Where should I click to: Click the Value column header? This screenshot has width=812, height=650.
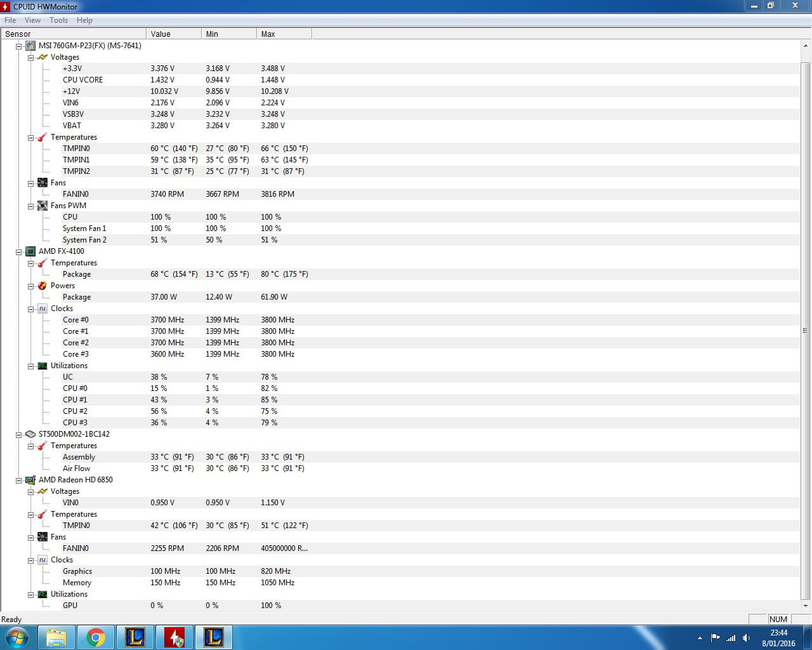click(x=174, y=34)
